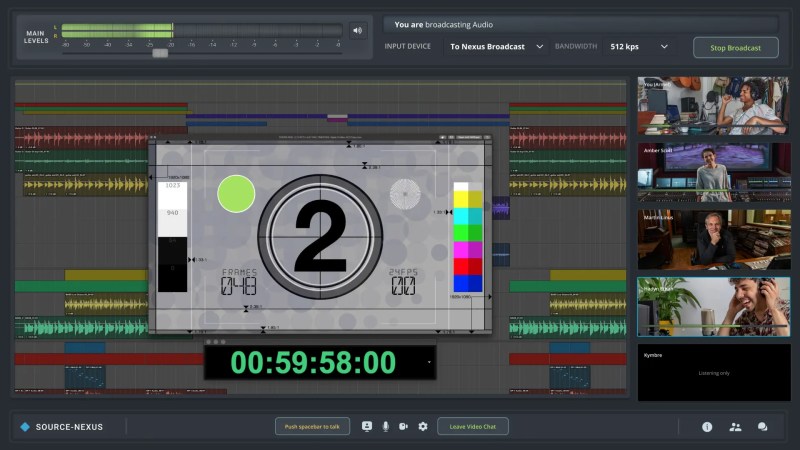This screenshot has width=800, height=450.
Task: Open the 512 kps bandwidth dropdown
Action: [x=639, y=46]
